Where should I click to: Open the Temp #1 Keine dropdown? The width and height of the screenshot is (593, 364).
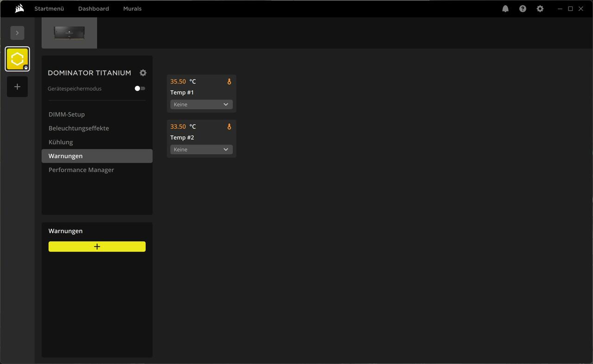(x=201, y=105)
